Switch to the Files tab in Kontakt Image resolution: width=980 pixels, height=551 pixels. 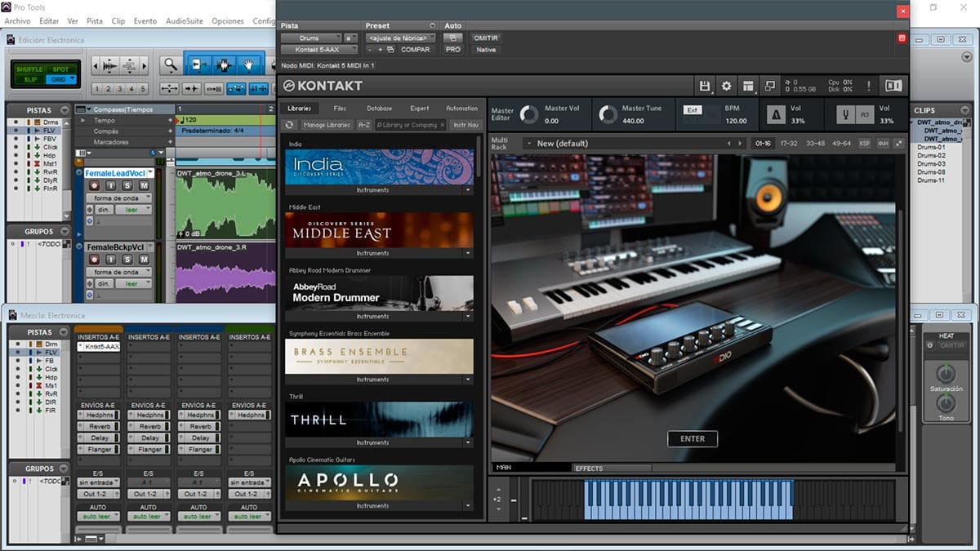(340, 108)
